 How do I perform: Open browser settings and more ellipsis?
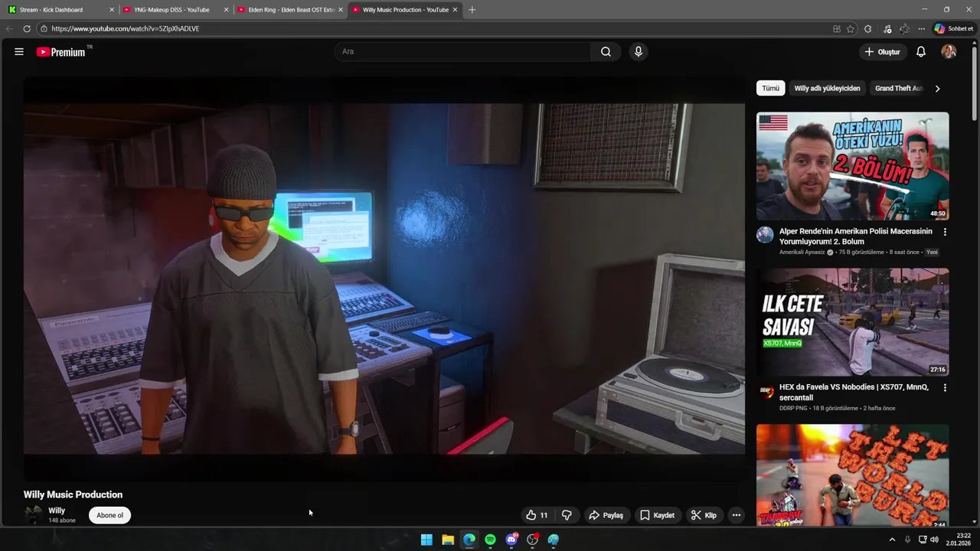pos(922,28)
